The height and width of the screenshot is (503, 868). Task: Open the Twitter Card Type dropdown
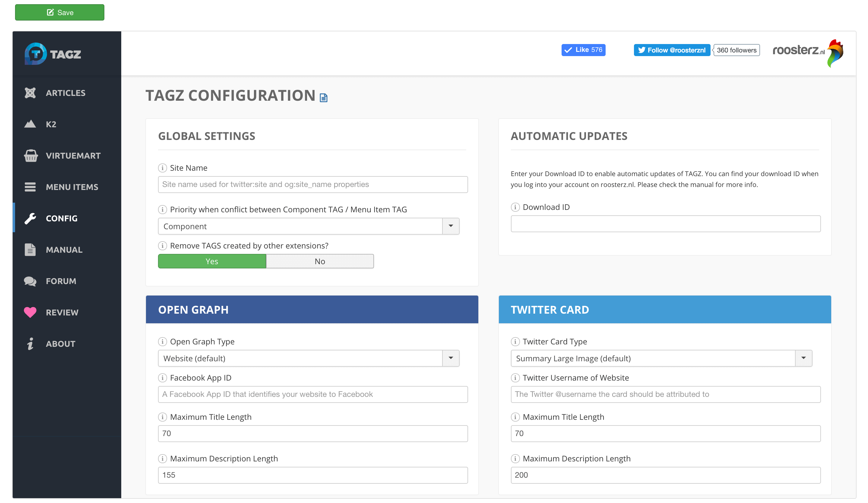click(x=803, y=358)
